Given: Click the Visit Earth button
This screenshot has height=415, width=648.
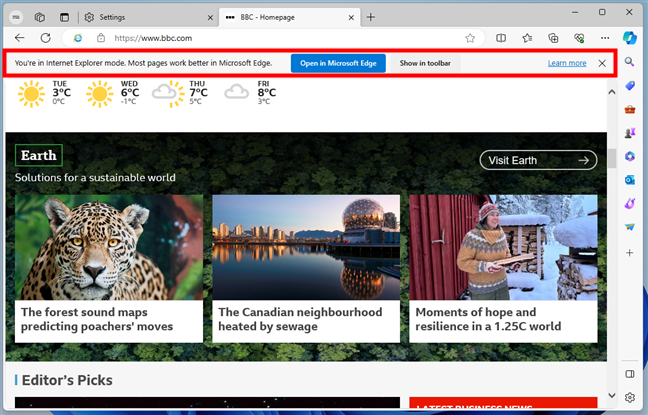Looking at the screenshot, I should tap(538, 160).
